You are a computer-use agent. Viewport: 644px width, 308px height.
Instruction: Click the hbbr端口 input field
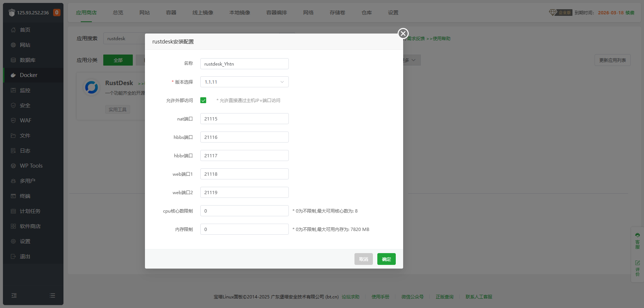tap(245, 155)
